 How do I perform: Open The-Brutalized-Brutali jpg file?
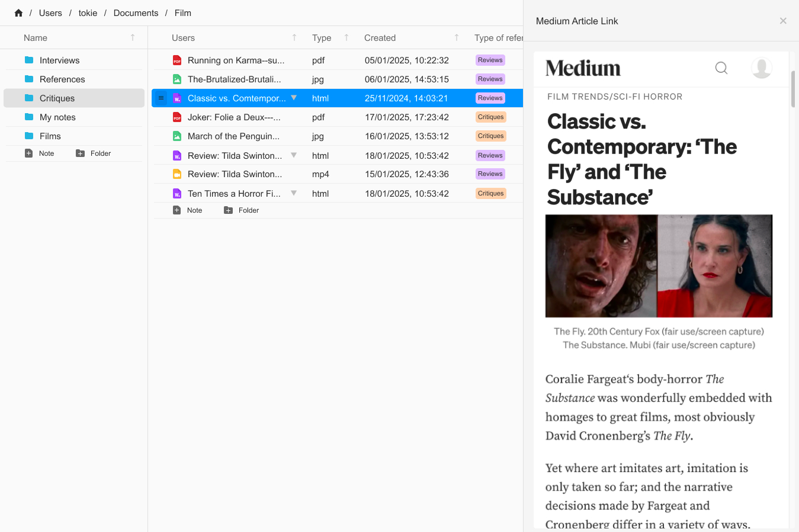pos(235,79)
